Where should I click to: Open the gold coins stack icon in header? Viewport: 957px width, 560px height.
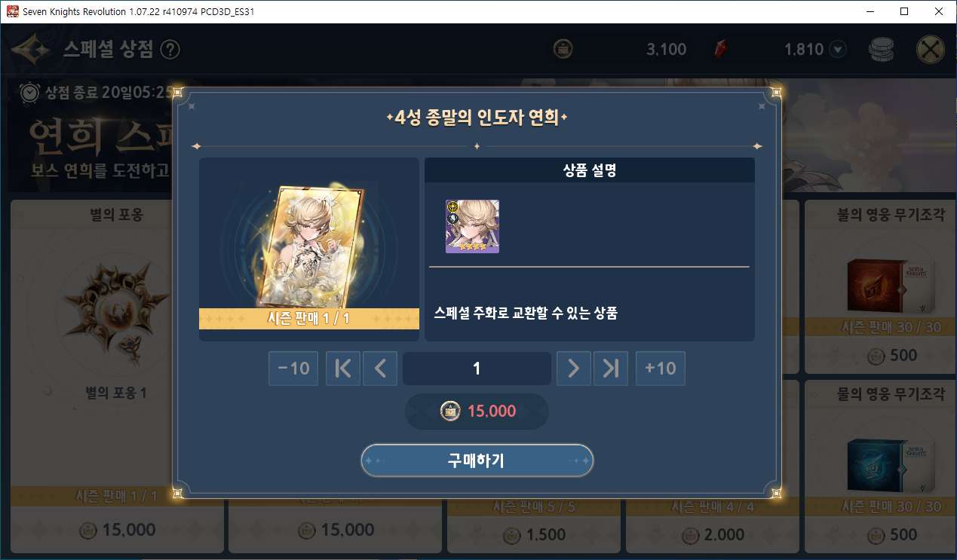coord(881,50)
